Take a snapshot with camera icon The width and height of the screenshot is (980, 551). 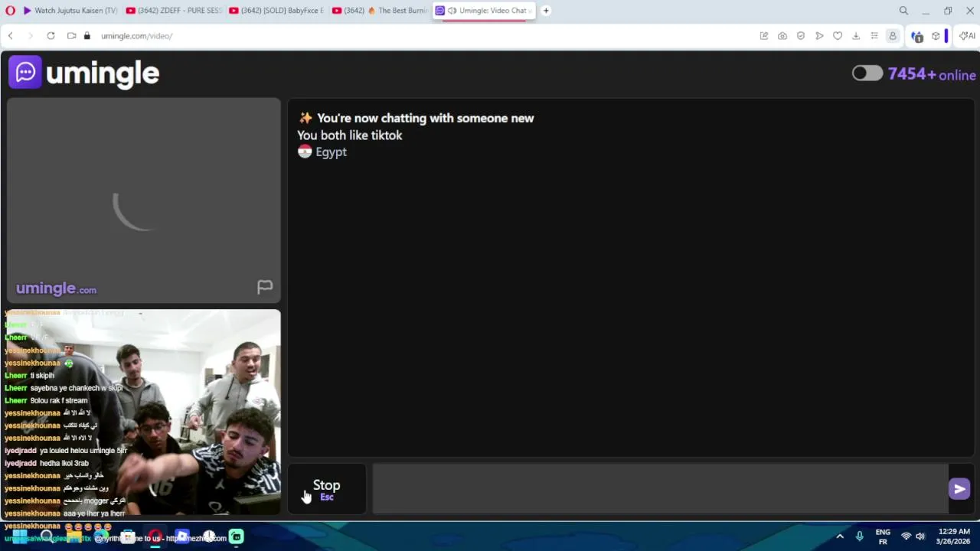[782, 36]
